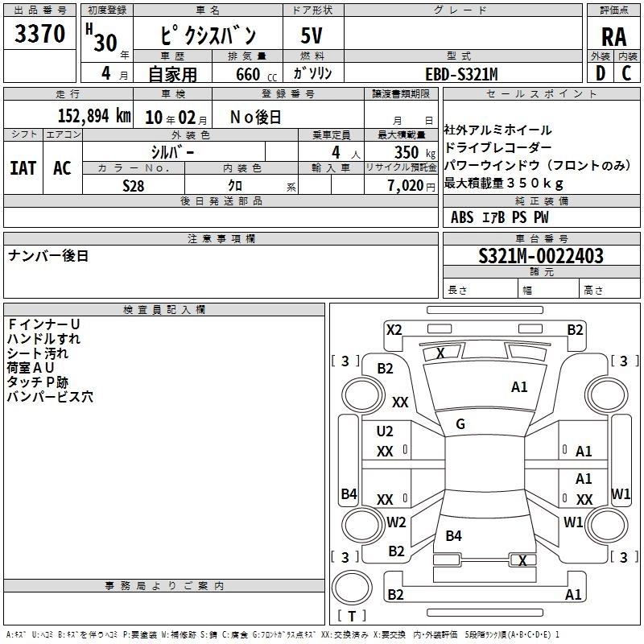Screen dimensions: 644x644
Task: Click the fuel type ガソリン
Action: click(x=312, y=73)
